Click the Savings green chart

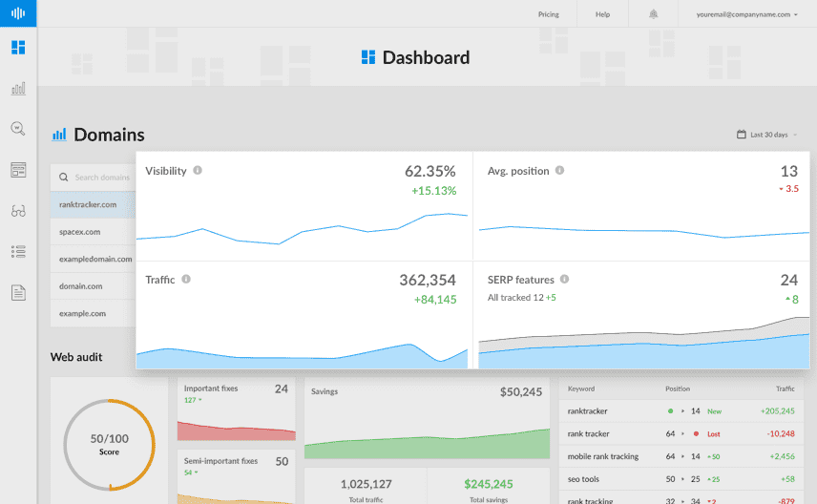click(428, 444)
